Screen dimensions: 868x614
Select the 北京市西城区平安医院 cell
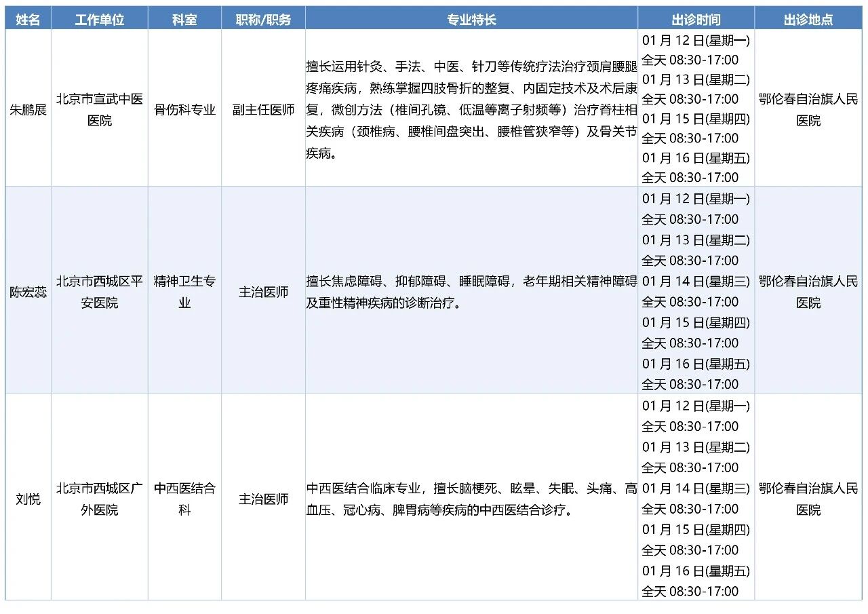100,292
